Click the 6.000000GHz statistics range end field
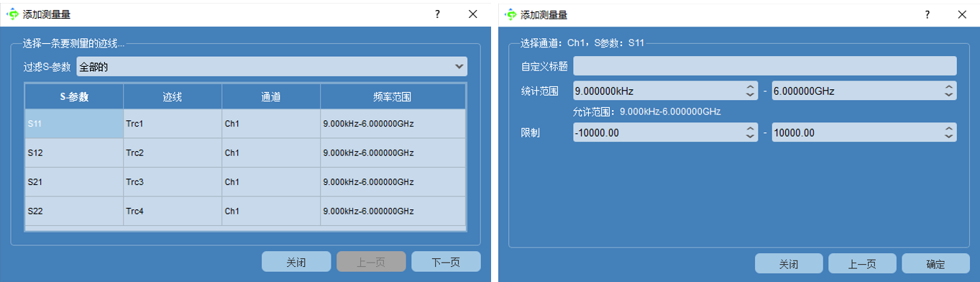 864,91
